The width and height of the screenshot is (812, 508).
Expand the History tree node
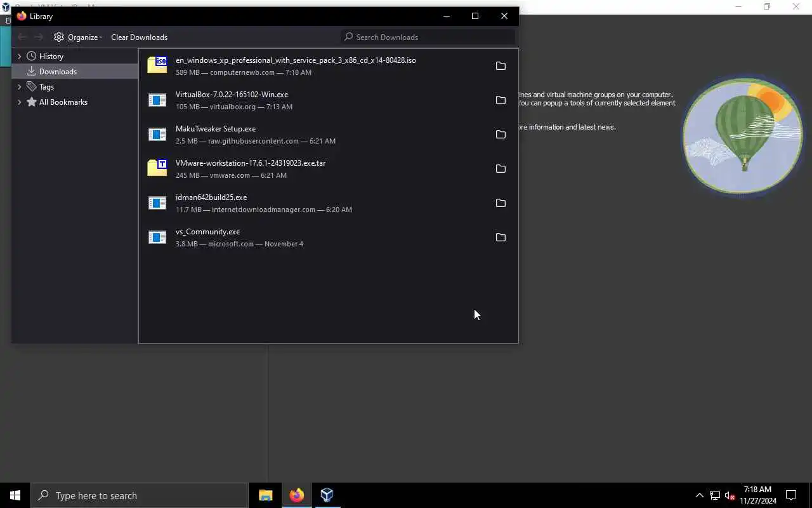click(19, 56)
